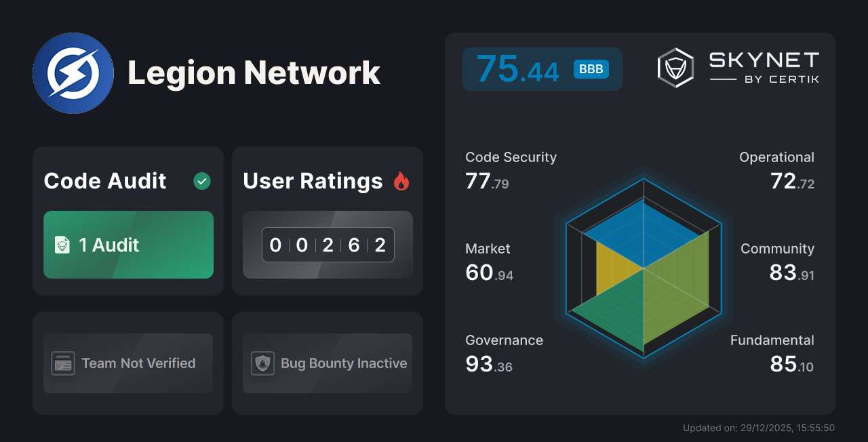The width and height of the screenshot is (868, 442).
Task: Toggle the Bug Bounty Inactive status pill
Action: [x=327, y=363]
